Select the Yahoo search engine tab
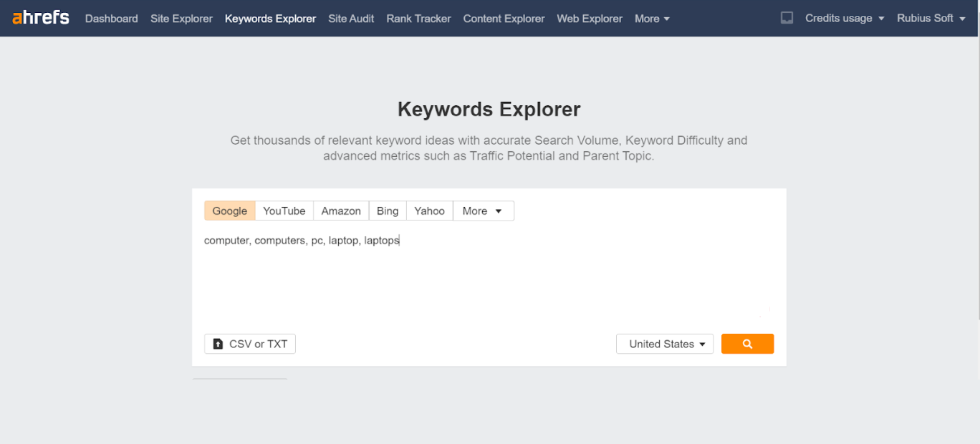This screenshot has width=980, height=444. pyautogui.click(x=429, y=211)
